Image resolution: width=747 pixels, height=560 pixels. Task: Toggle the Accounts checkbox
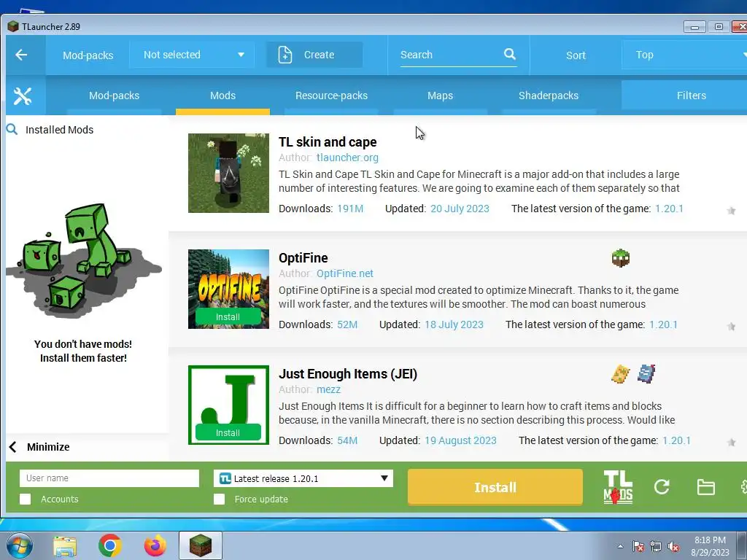26,499
